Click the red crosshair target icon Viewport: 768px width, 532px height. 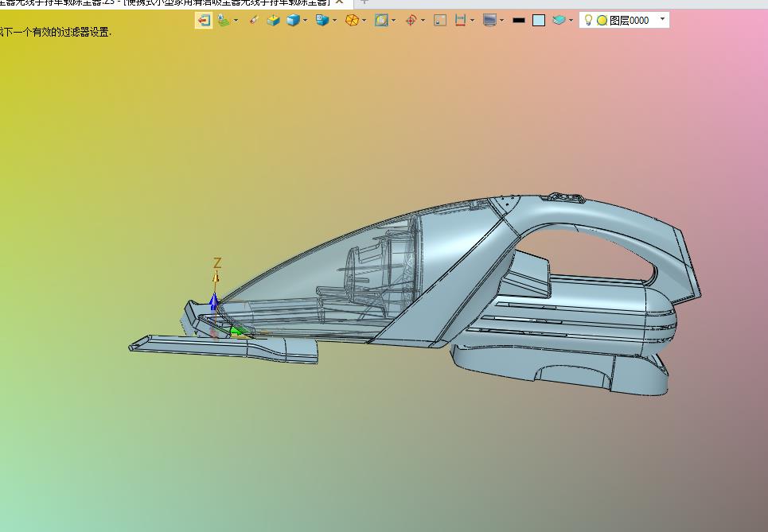[x=411, y=20]
